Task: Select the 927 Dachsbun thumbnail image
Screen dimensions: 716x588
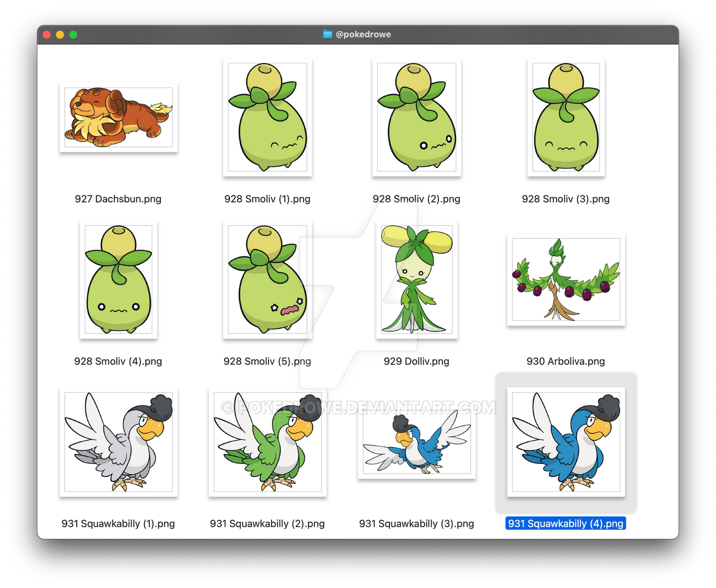Action: [x=118, y=117]
